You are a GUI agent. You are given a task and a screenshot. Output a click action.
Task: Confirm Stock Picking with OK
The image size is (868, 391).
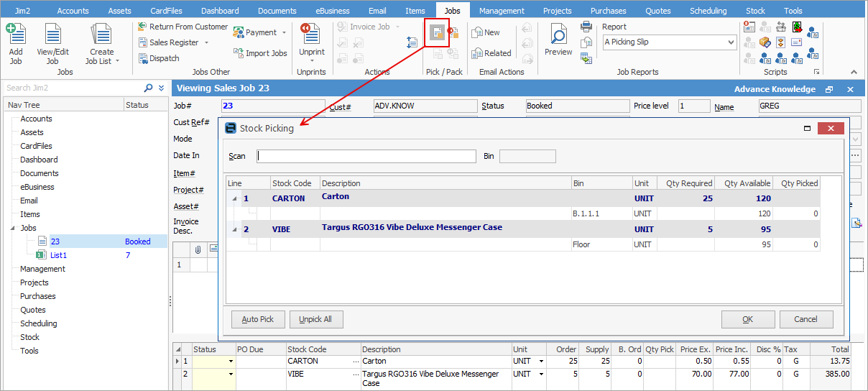tap(748, 319)
